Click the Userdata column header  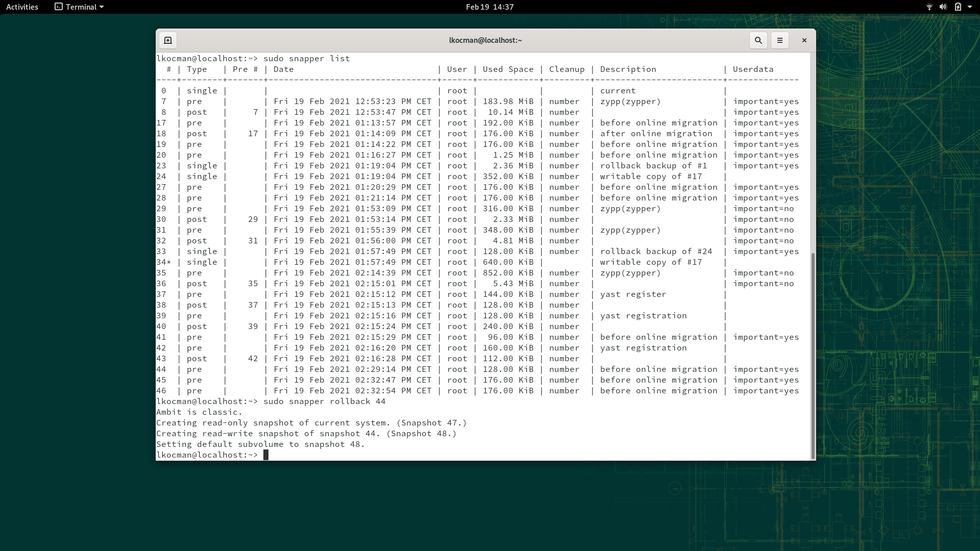[x=753, y=69]
